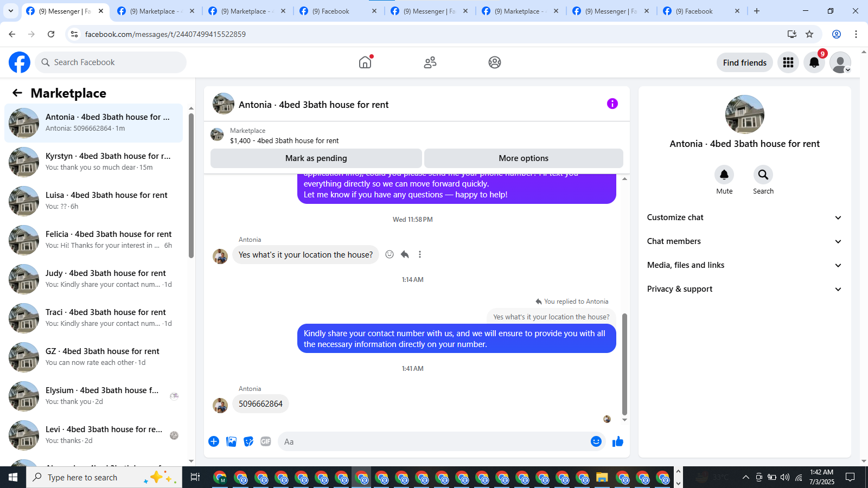Reload the page in browser

[51, 34]
